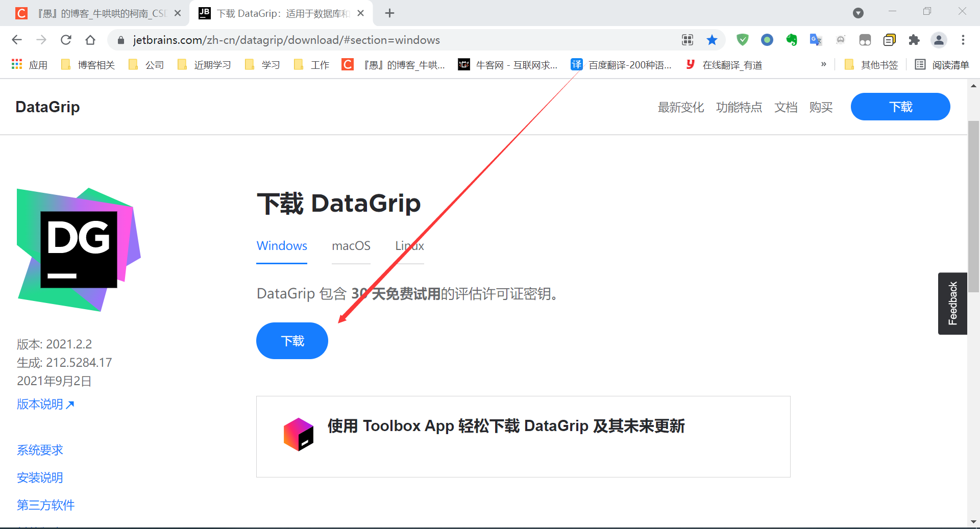Click the header 下载 button
The height and width of the screenshot is (529, 980).
(900, 107)
